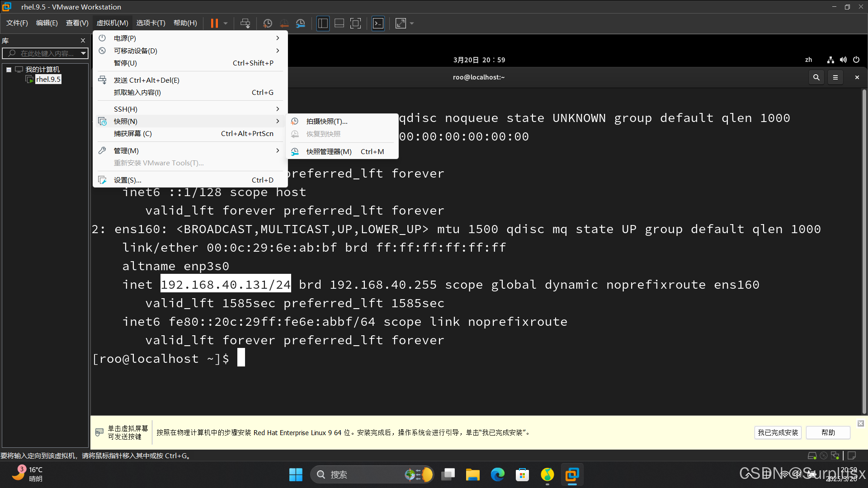Toggle the thumbnail bar view icon
The image size is (868, 488).
coord(339,23)
